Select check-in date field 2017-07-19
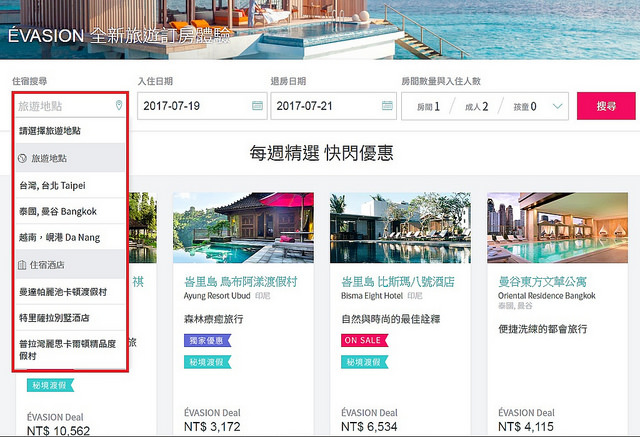 click(x=202, y=106)
